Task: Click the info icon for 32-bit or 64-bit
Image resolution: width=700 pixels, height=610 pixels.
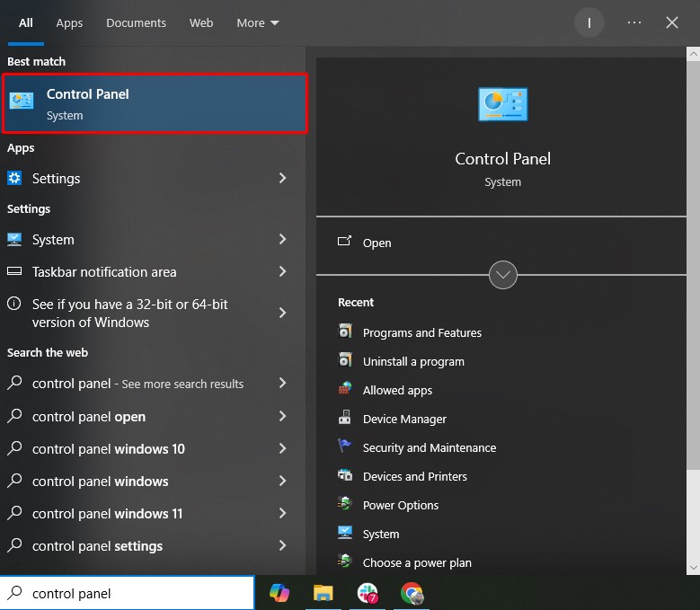Action: click(x=13, y=304)
